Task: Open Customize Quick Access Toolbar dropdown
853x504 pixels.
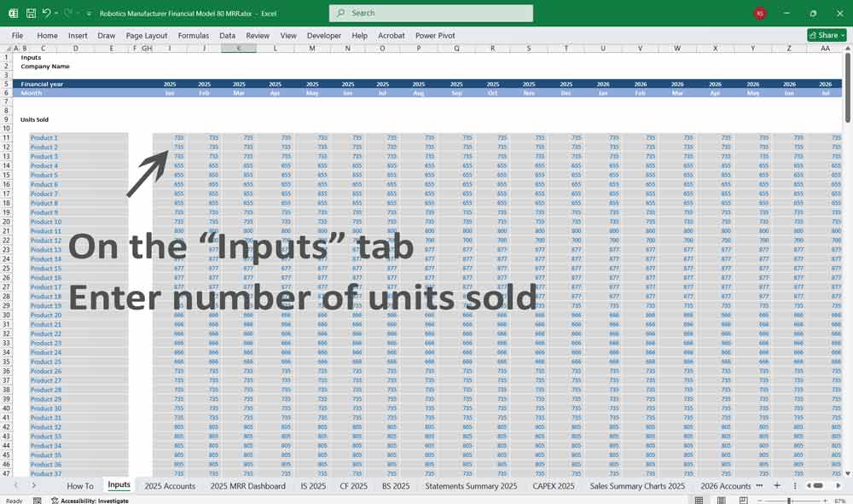Action: pos(89,14)
